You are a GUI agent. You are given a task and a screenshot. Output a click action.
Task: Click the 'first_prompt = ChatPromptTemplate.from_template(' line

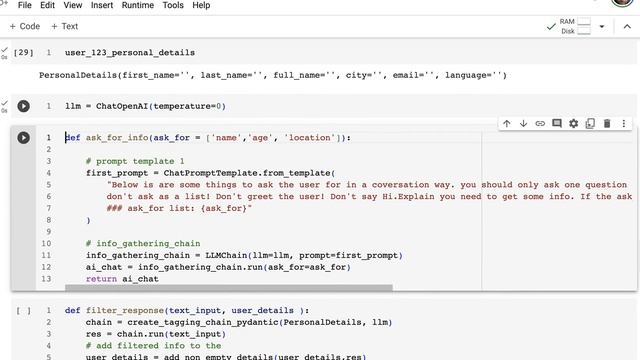(211, 173)
